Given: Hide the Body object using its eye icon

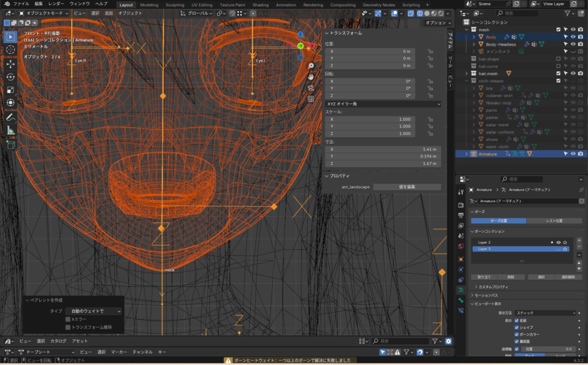Looking at the screenshot, I should coord(572,37).
